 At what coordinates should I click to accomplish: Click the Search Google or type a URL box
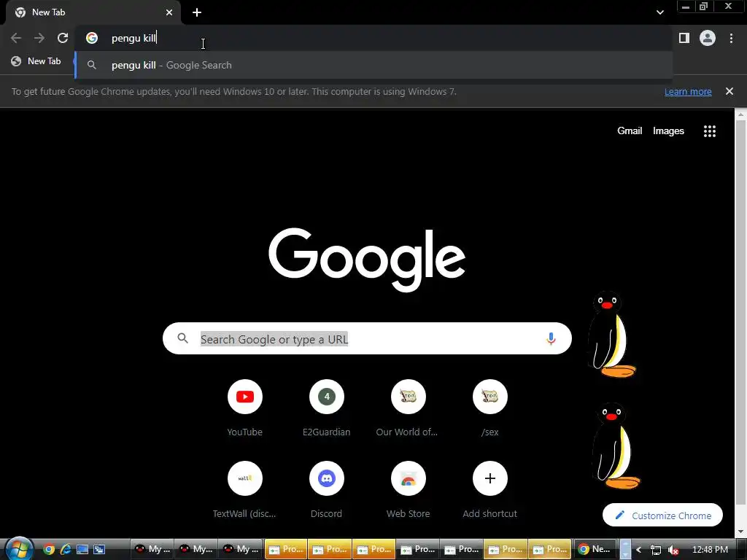coord(367,338)
